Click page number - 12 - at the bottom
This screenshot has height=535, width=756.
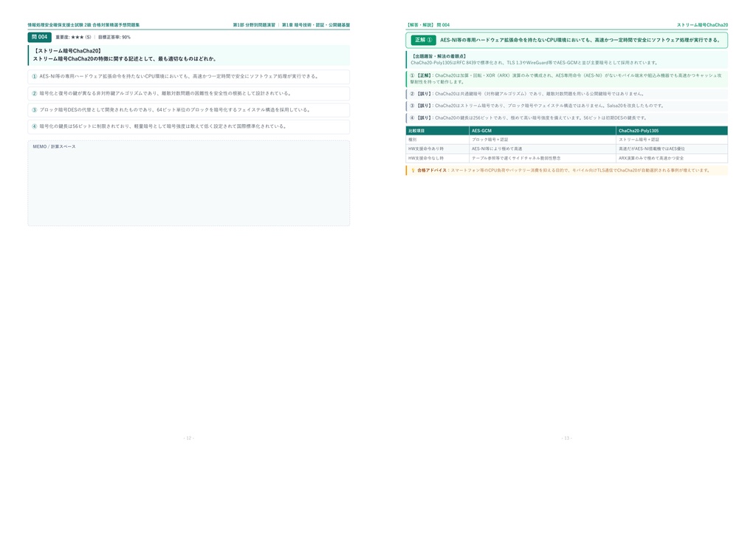[188, 438]
